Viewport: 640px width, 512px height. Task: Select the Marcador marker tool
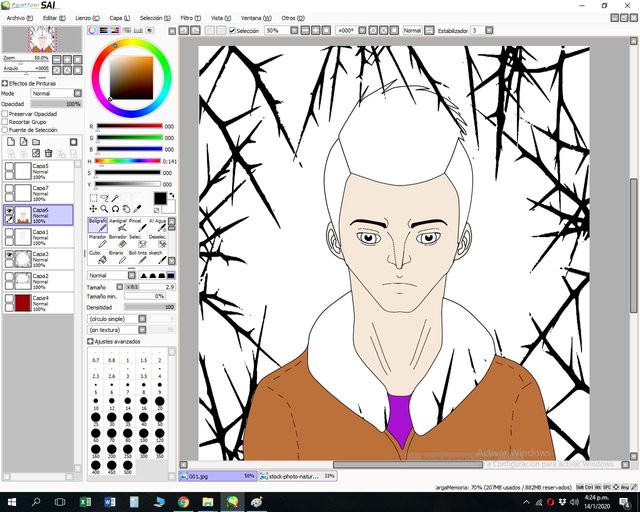pyautogui.click(x=98, y=241)
